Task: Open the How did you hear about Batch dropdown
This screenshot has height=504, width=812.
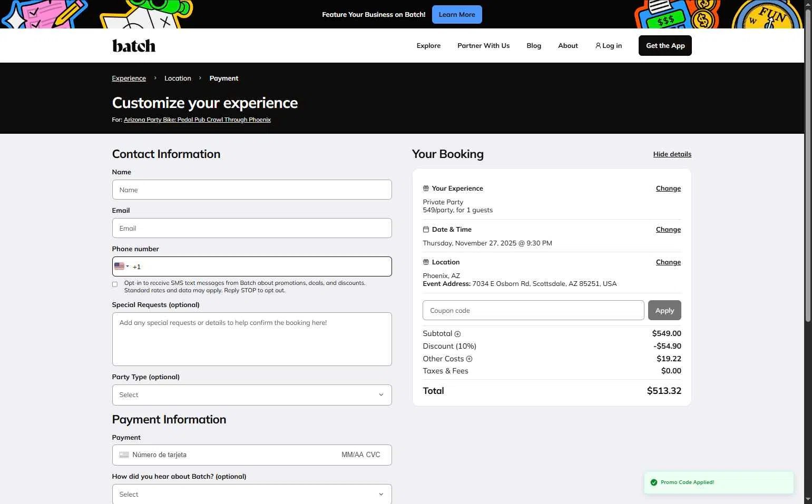Action: point(252,494)
